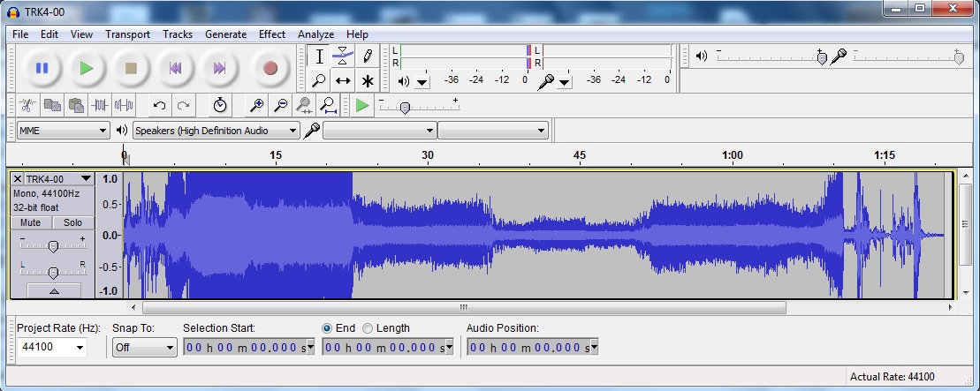The width and height of the screenshot is (980, 391).
Task: Click the Fit Selection zoom icon
Action: [304, 105]
